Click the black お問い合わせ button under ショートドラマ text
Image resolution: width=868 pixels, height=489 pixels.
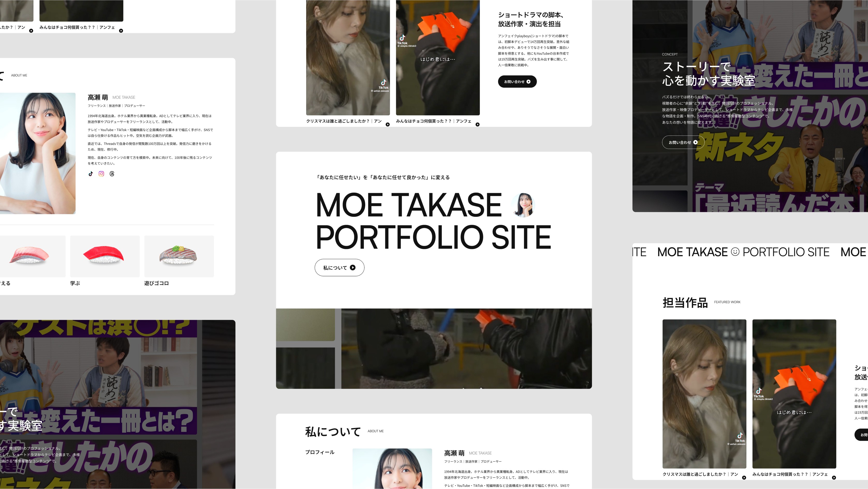coord(517,82)
